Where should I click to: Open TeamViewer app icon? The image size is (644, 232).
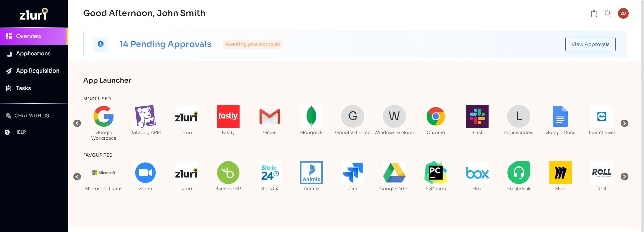[602, 117]
